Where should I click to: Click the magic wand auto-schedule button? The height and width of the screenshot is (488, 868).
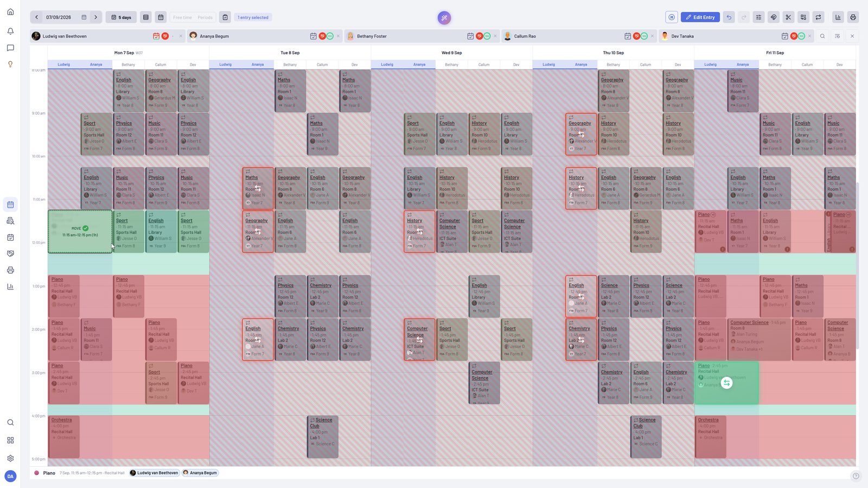444,18
